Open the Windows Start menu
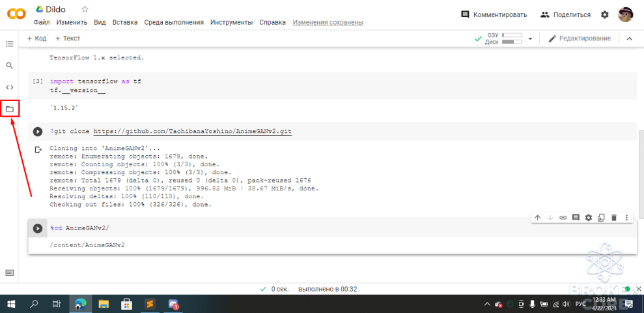 point(11,304)
